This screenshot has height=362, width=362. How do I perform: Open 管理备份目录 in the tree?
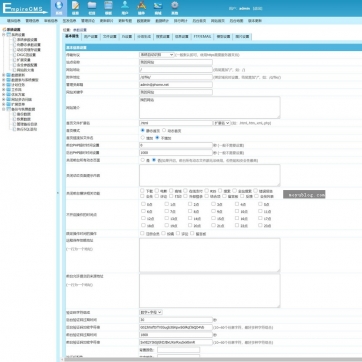point(27,124)
